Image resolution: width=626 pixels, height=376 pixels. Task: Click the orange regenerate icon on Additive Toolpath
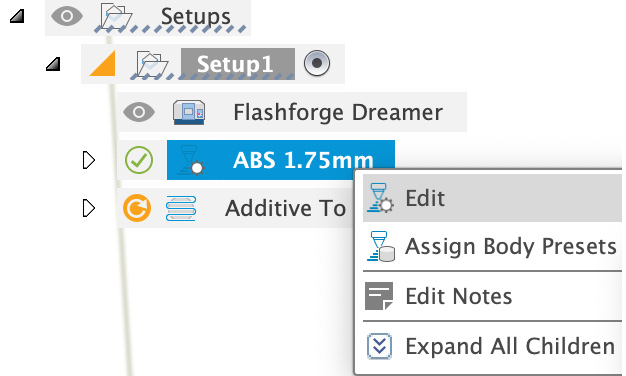(x=137, y=208)
